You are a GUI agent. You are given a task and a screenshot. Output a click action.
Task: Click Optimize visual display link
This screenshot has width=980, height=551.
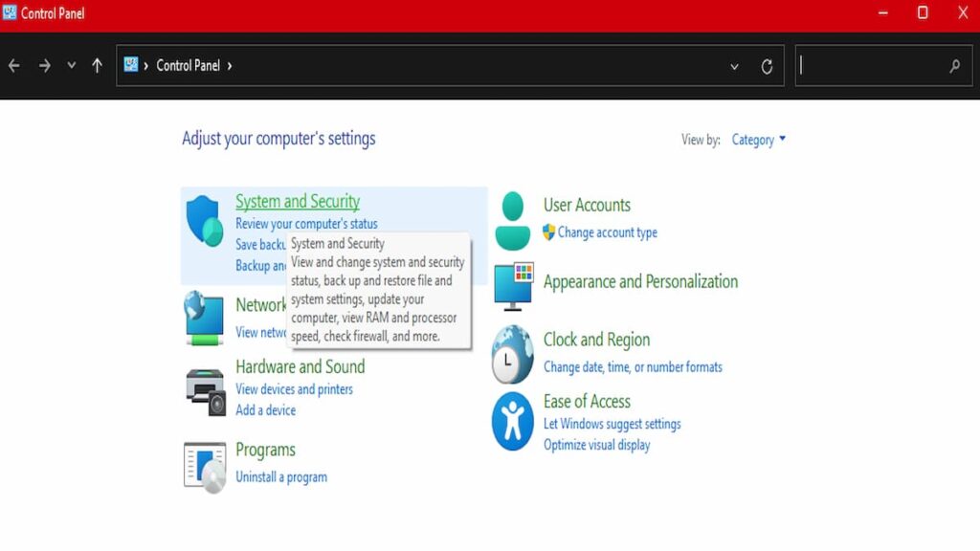coord(597,446)
